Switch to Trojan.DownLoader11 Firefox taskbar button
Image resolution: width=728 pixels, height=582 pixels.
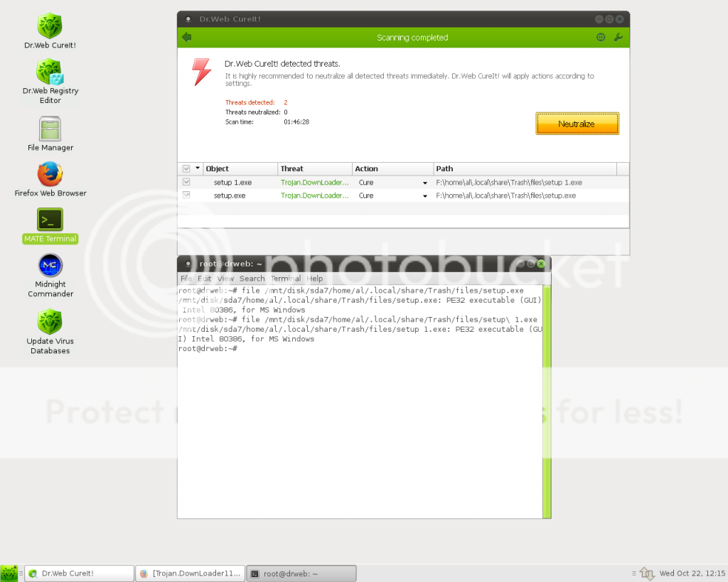pyautogui.click(x=191, y=573)
